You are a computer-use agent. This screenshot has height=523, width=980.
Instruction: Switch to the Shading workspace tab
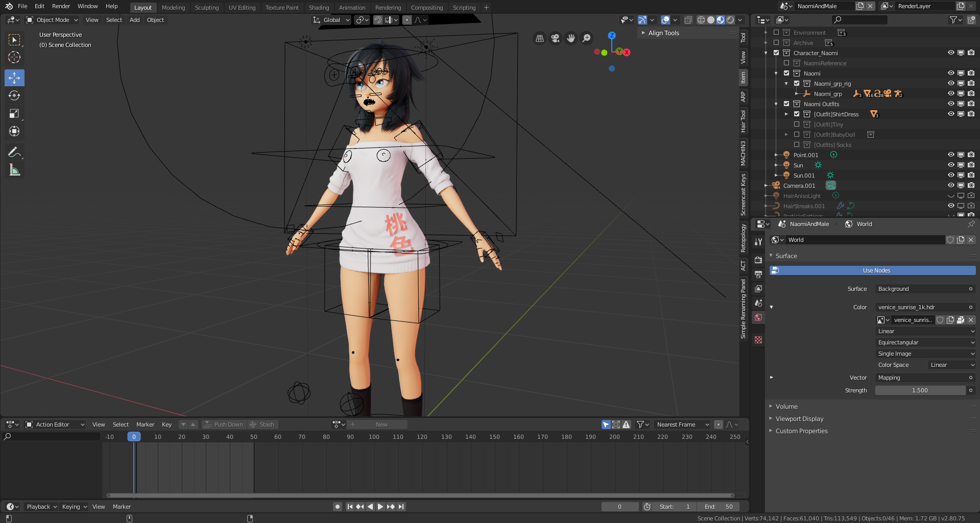coord(319,8)
